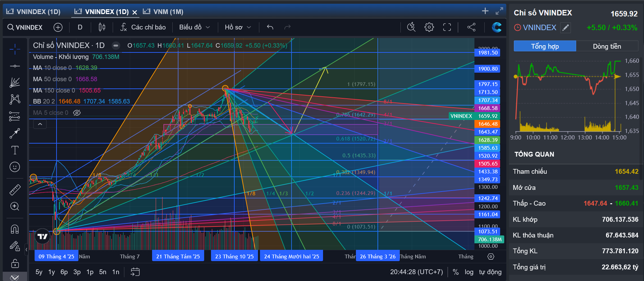This screenshot has width=644, height=281.
Task: Toggle tự động auto scale
Action: click(490, 272)
